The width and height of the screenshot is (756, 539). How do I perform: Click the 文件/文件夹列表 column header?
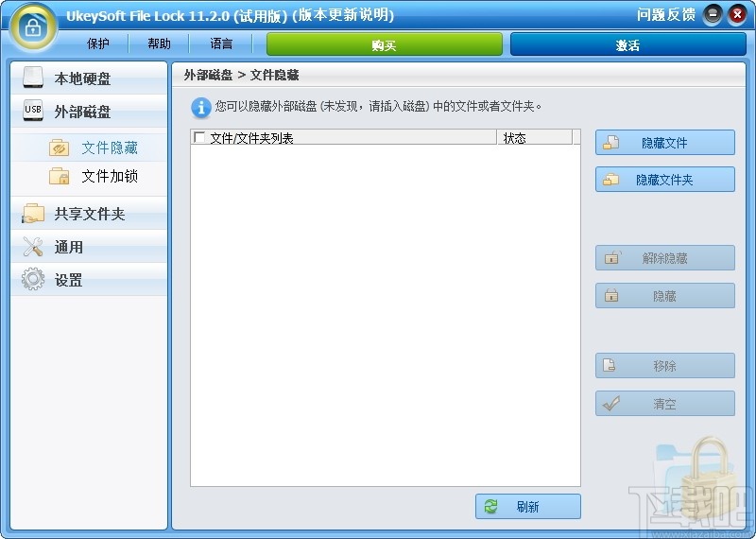pos(344,137)
